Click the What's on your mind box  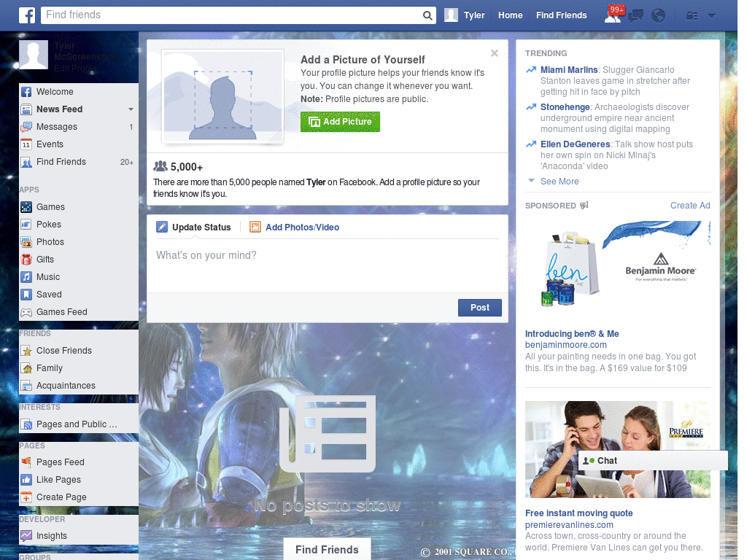click(328, 265)
